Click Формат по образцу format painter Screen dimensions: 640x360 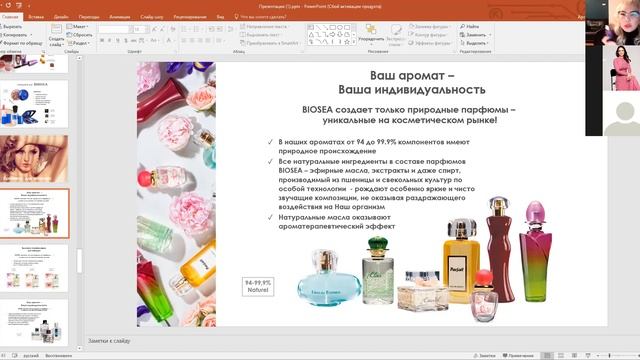(x=21, y=43)
